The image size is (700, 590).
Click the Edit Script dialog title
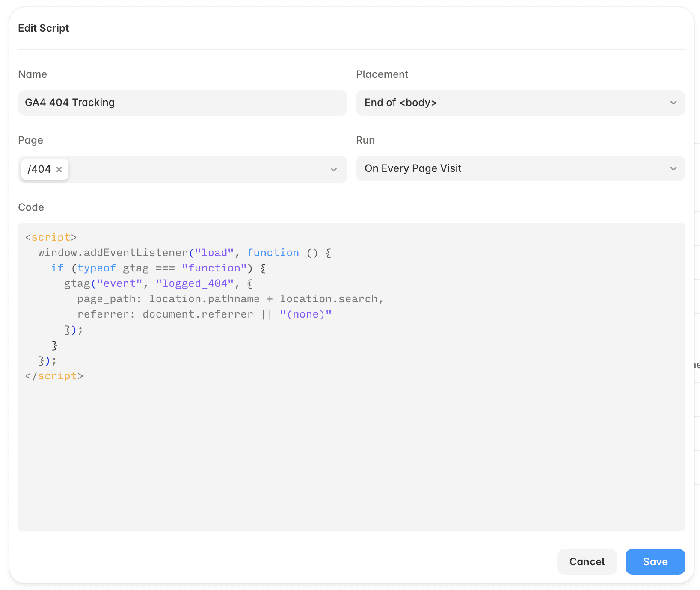point(44,28)
